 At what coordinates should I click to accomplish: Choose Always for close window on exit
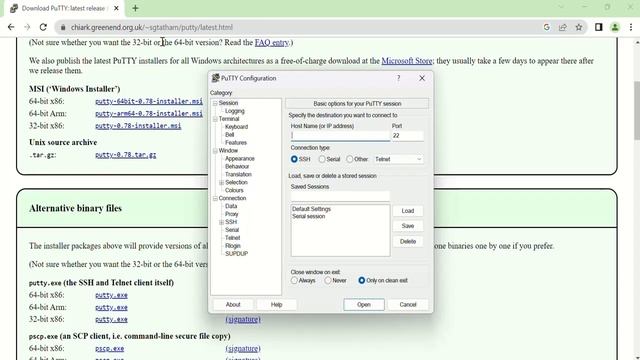[x=294, y=280]
